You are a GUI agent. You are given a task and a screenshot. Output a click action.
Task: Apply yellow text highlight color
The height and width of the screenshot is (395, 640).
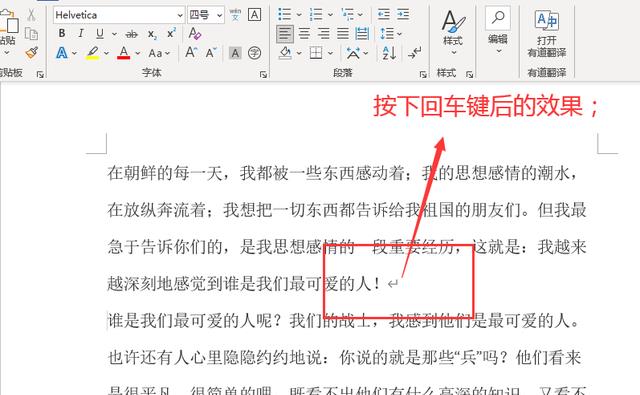93,53
